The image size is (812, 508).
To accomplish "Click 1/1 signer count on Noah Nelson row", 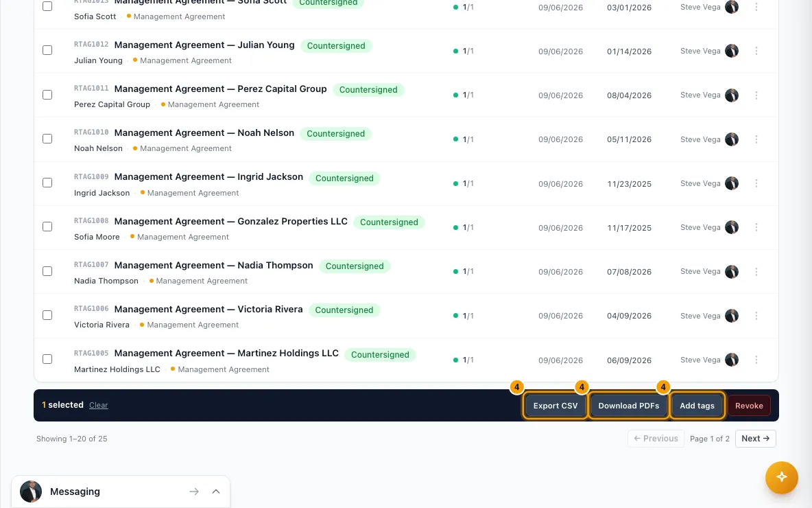I will (x=464, y=139).
